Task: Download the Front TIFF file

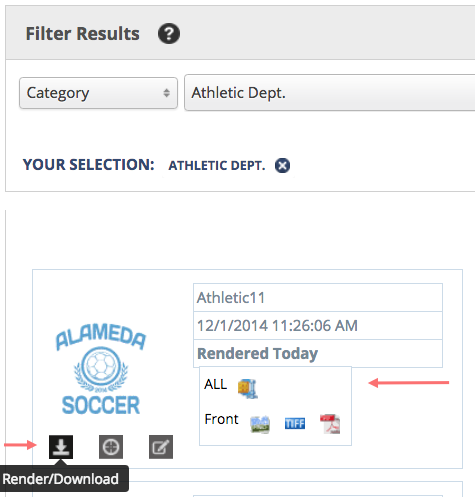Action: pyautogui.click(x=295, y=424)
